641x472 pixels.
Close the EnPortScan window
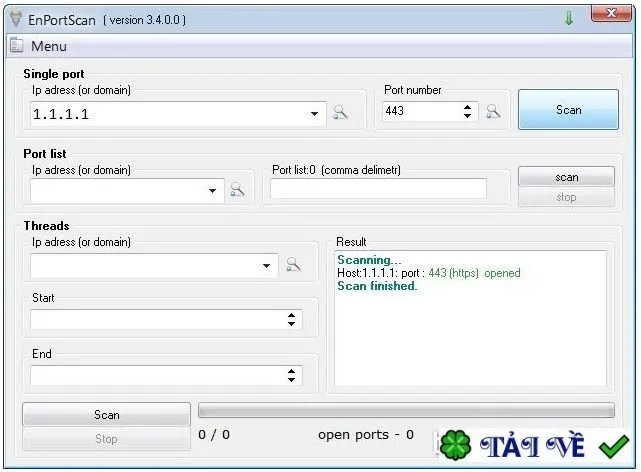click(611, 13)
